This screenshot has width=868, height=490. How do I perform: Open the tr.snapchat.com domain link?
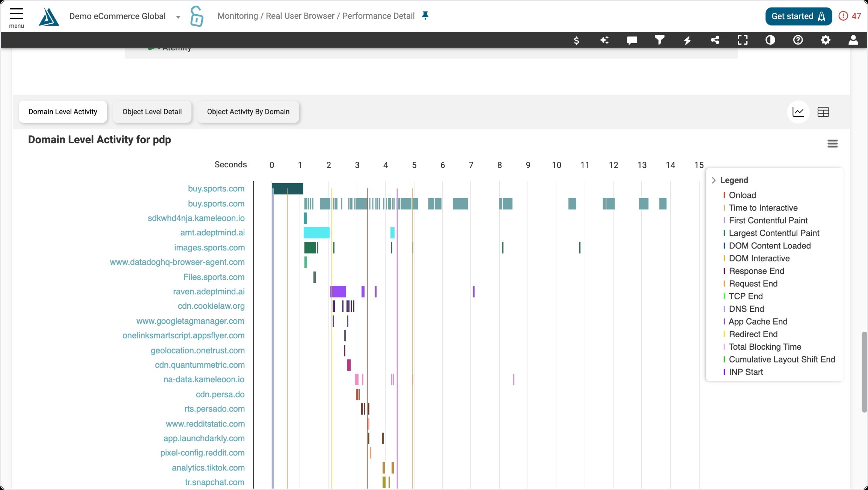[x=214, y=482]
